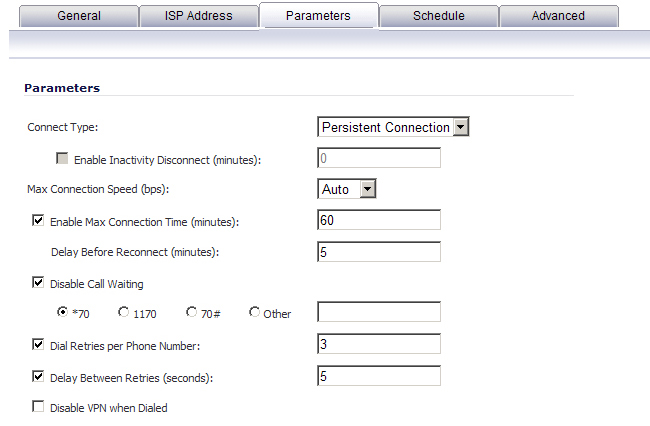Go to the Advanced tab
Viewport: 650px width, 426px height.
point(558,16)
